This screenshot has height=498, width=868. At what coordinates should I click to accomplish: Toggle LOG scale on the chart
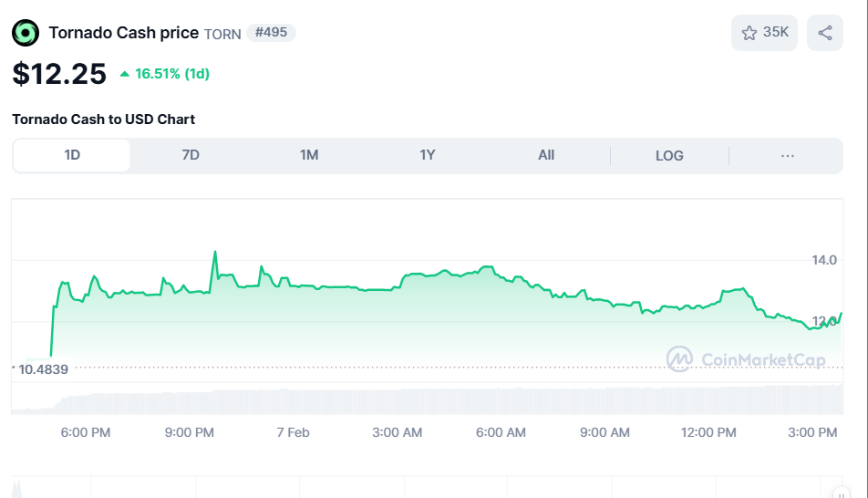coord(669,156)
